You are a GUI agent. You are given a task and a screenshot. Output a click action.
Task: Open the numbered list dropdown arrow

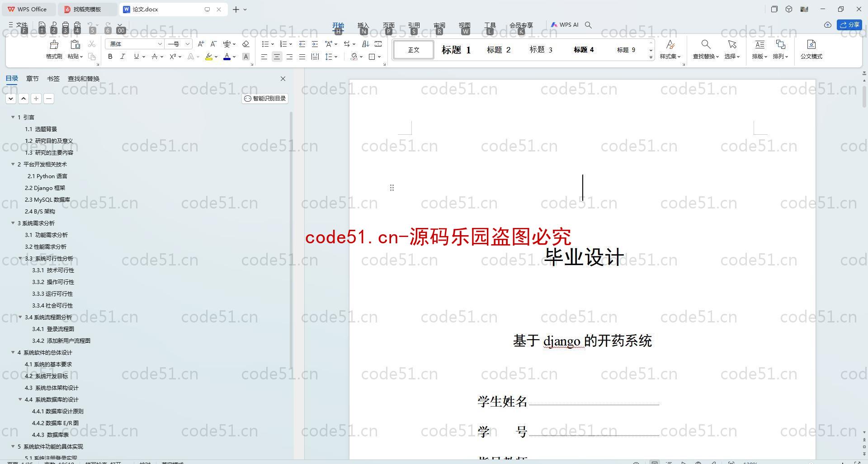tap(290, 44)
